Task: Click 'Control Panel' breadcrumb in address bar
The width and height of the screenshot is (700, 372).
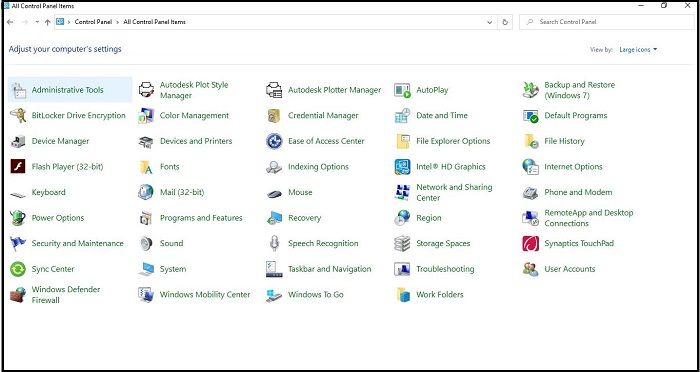Action: pos(93,22)
